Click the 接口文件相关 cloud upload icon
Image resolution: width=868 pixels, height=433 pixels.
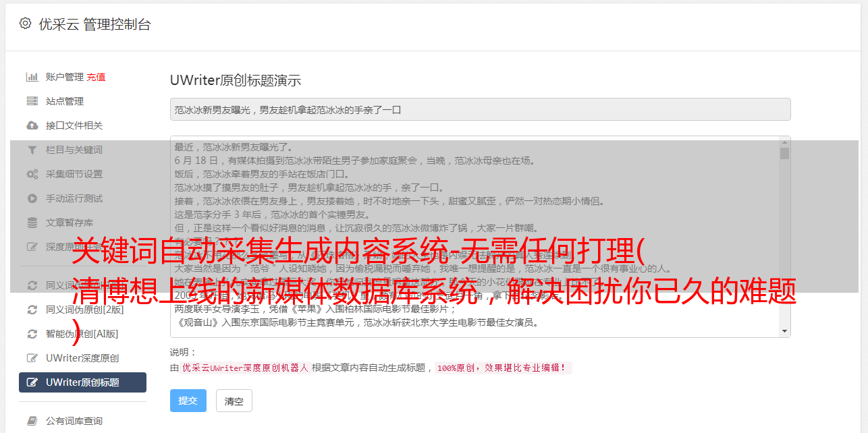pos(32,125)
